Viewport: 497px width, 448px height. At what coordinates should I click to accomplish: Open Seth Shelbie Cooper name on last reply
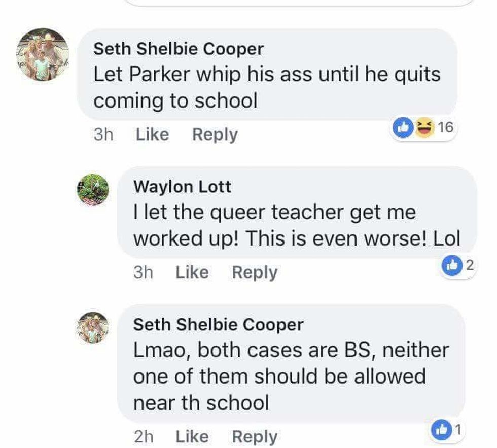tap(219, 325)
